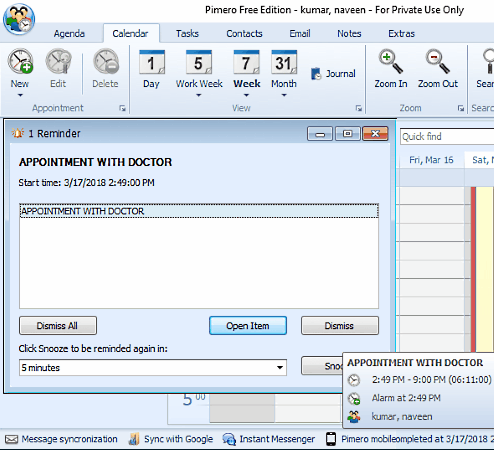Click the reminder bell icon in dialog title
The height and width of the screenshot is (450, 494).
click(x=18, y=133)
